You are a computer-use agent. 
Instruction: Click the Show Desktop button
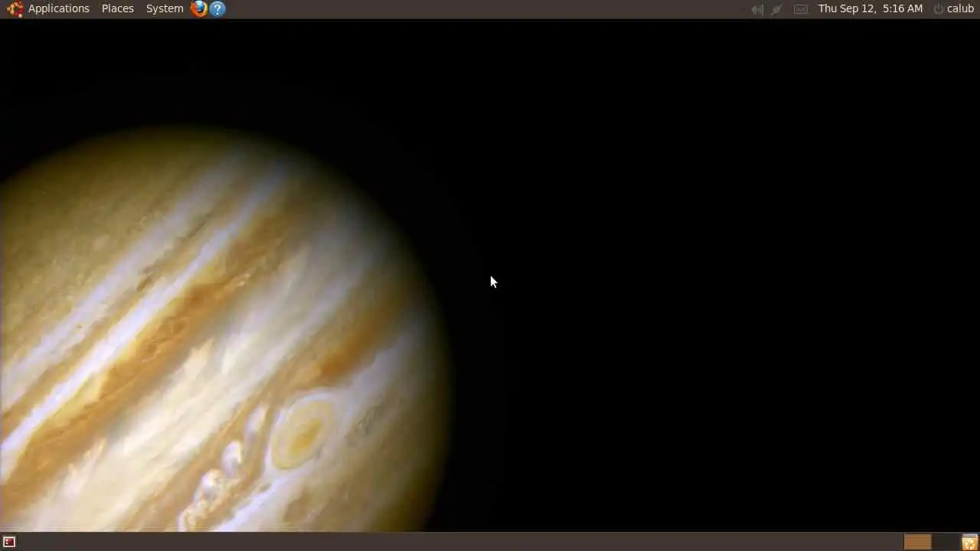(9, 542)
